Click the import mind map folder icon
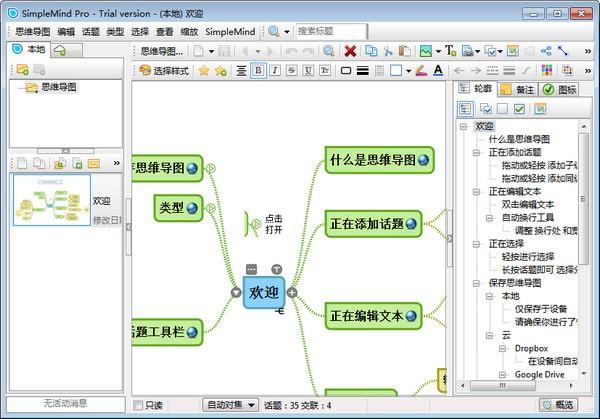 [59, 164]
